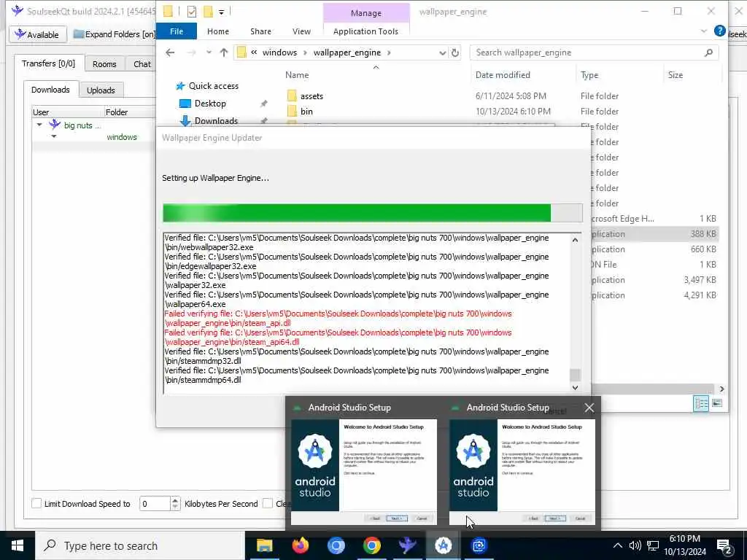
Task: Switch to Soulseek from the taskbar
Action: (x=407, y=545)
